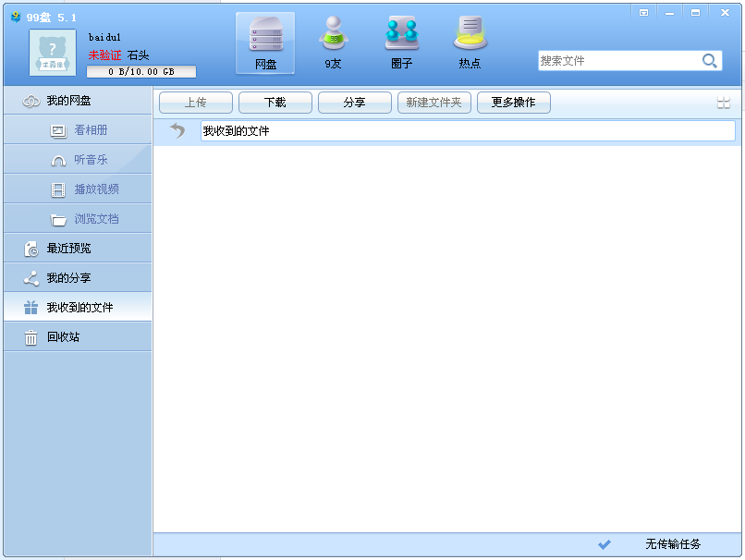
Task: Click the folder icon beside 浏览文档
Action: pyautogui.click(x=58, y=220)
